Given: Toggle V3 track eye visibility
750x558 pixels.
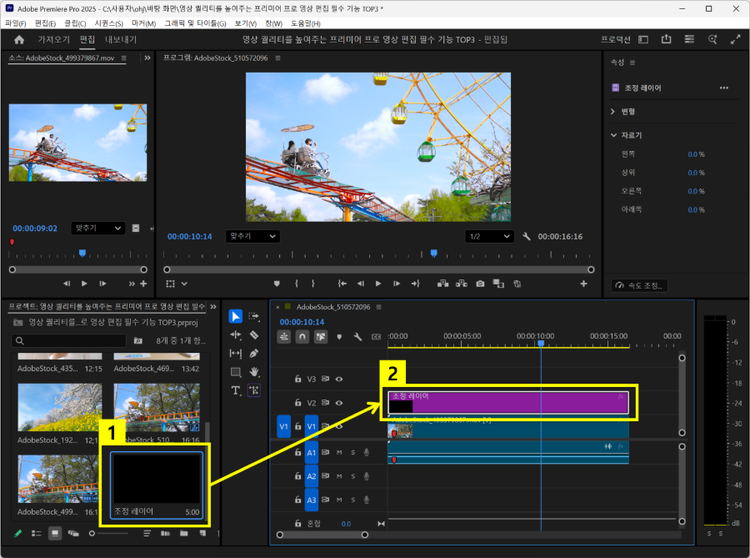Looking at the screenshot, I should click(339, 379).
